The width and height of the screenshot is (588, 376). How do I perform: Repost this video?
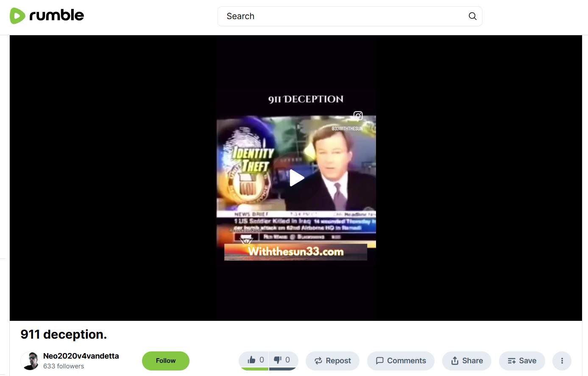click(332, 361)
